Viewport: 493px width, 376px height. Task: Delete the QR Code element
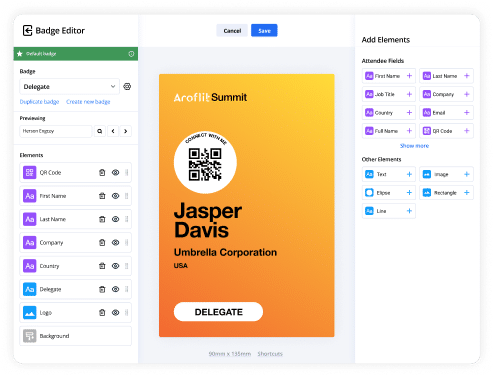102,172
